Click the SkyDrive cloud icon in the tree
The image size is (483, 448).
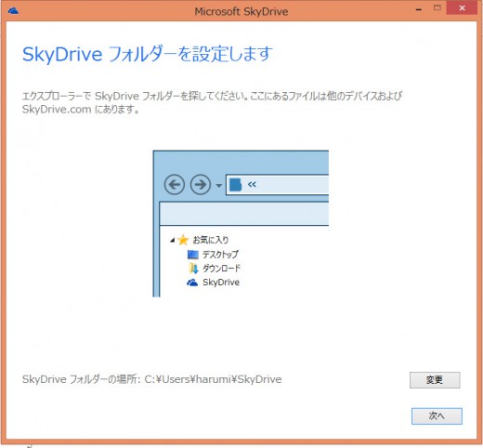pyautogui.click(x=192, y=283)
